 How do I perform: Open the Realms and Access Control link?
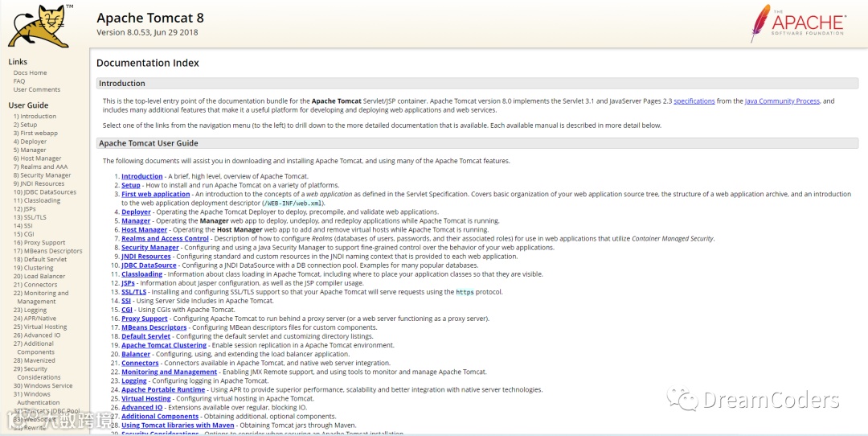(x=165, y=238)
